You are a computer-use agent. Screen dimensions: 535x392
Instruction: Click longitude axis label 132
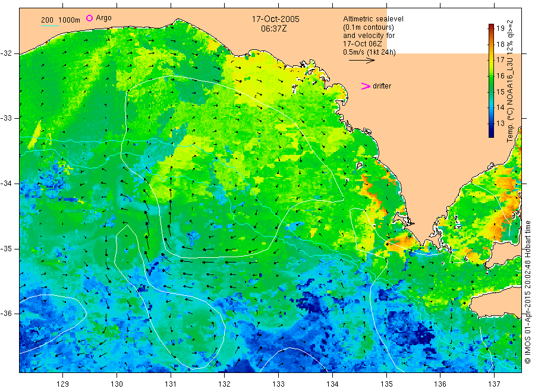pyautogui.click(x=225, y=384)
